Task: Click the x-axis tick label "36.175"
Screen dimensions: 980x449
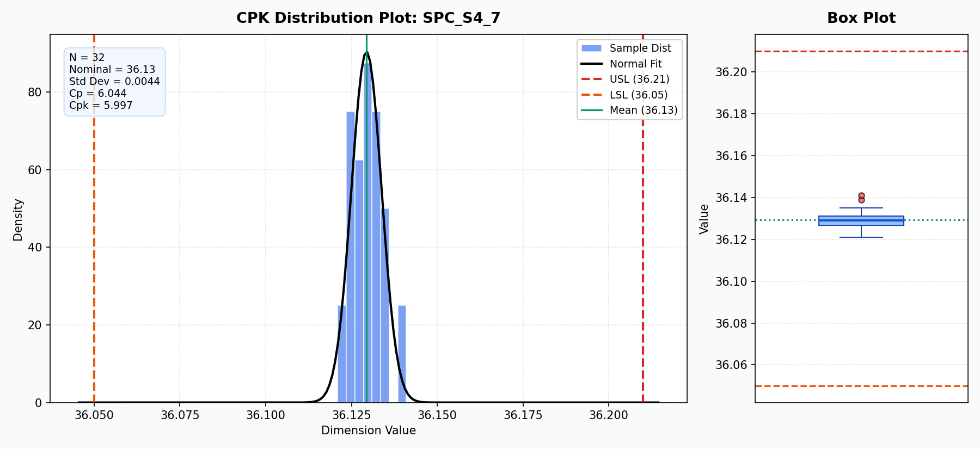Action: pyautogui.click(x=523, y=415)
